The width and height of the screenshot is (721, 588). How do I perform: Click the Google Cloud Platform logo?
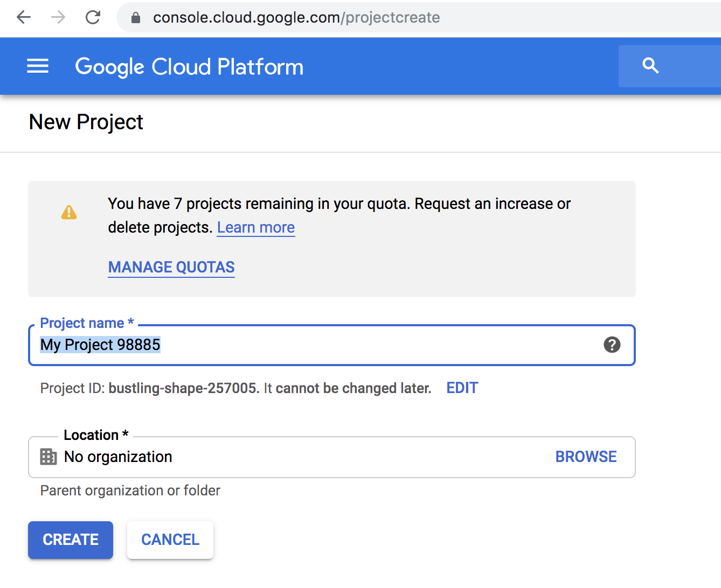(x=189, y=67)
